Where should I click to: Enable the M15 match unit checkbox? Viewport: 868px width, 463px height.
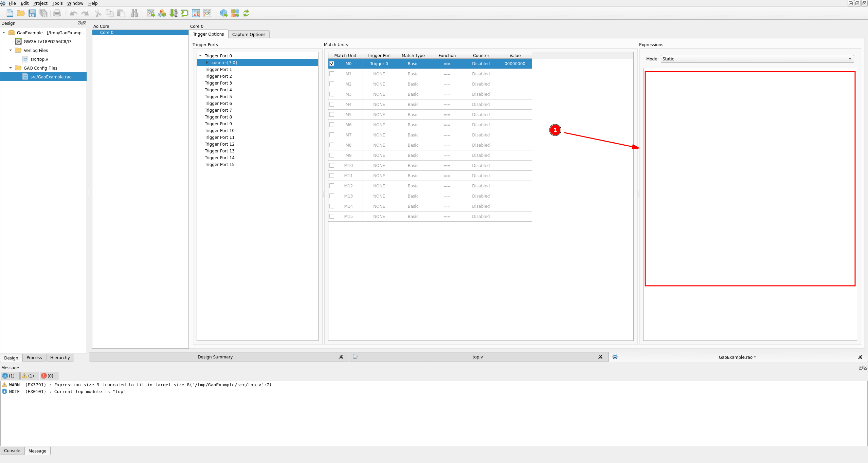pos(332,216)
